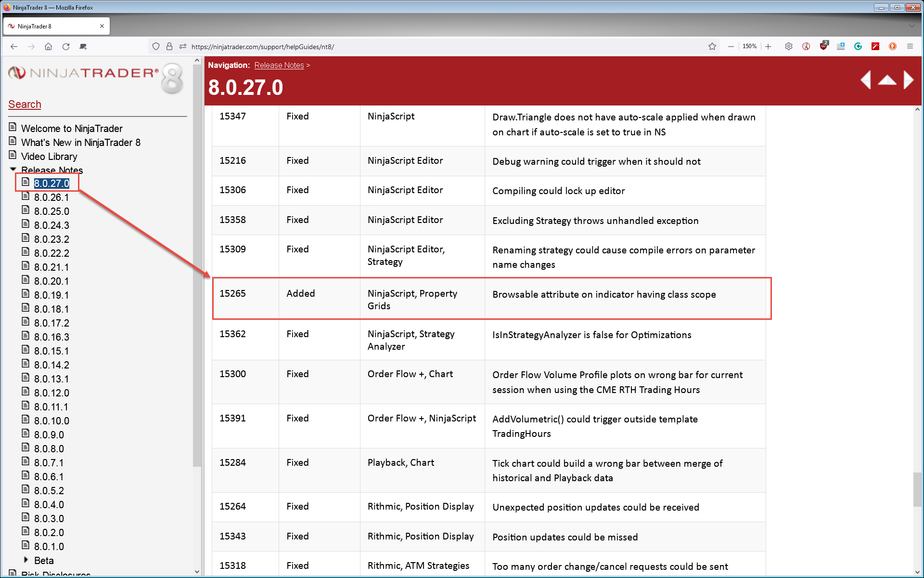Screen dimensions: 924x578
Task: Click the previous topic left arrow
Action: [x=866, y=80]
